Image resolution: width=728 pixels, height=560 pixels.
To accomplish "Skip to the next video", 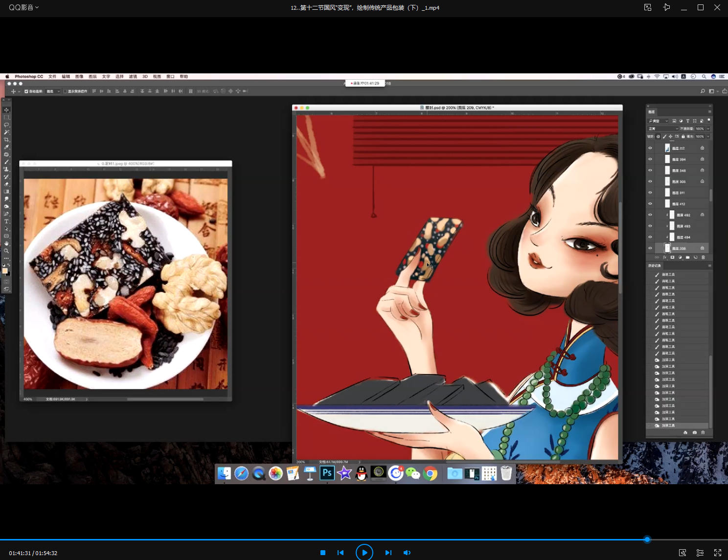I will [x=388, y=553].
